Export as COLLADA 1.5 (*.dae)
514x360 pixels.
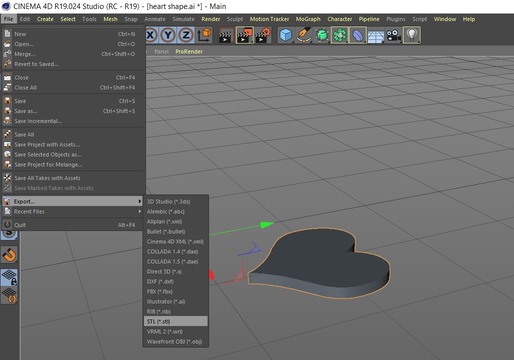coord(176,261)
